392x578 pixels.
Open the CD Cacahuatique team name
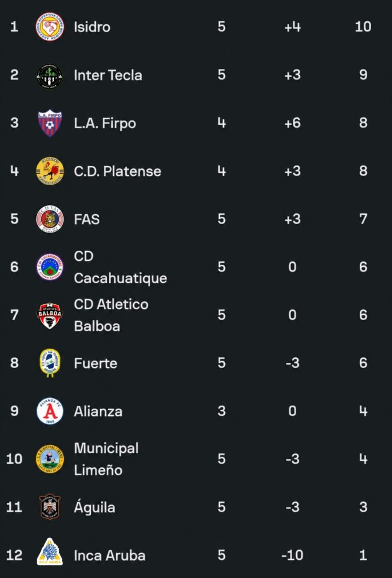coord(121,267)
